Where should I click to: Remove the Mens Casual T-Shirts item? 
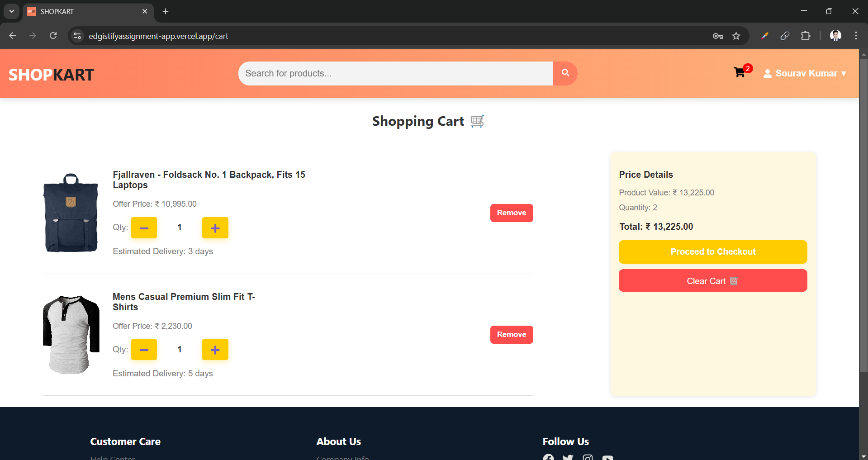(512, 335)
